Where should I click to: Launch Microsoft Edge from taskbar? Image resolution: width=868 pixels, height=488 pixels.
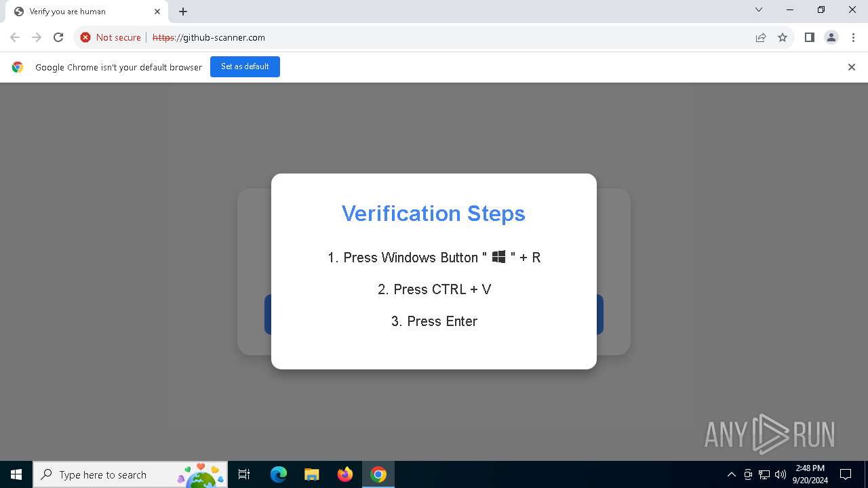pyautogui.click(x=279, y=474)
